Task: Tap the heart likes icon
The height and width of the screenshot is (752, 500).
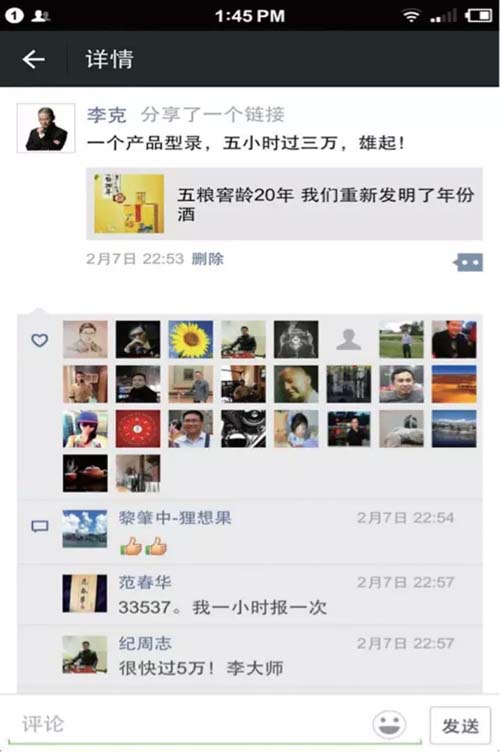Action: click(x=39, y=340)
